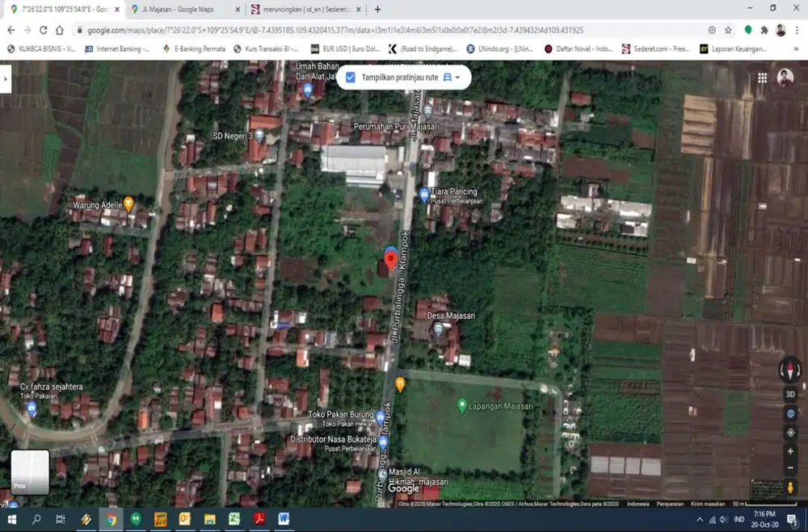808x532 pixels.
Task: Click the Persyaratan terms link
Action: tap(670, 504)
